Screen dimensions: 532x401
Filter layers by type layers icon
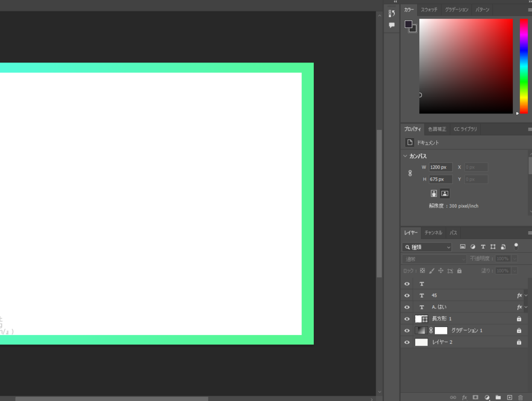(483, 247)
